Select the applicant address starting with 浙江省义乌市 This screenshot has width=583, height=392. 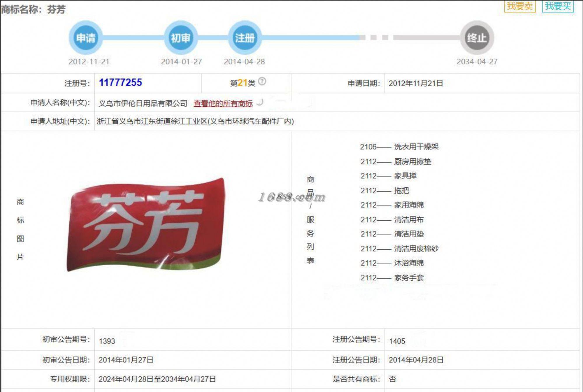coord(195,121)
